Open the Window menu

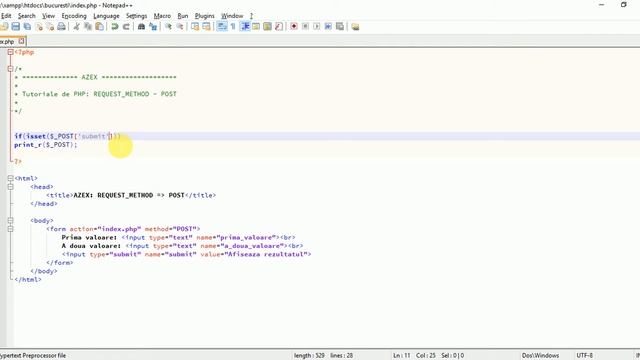pos(232,16)
